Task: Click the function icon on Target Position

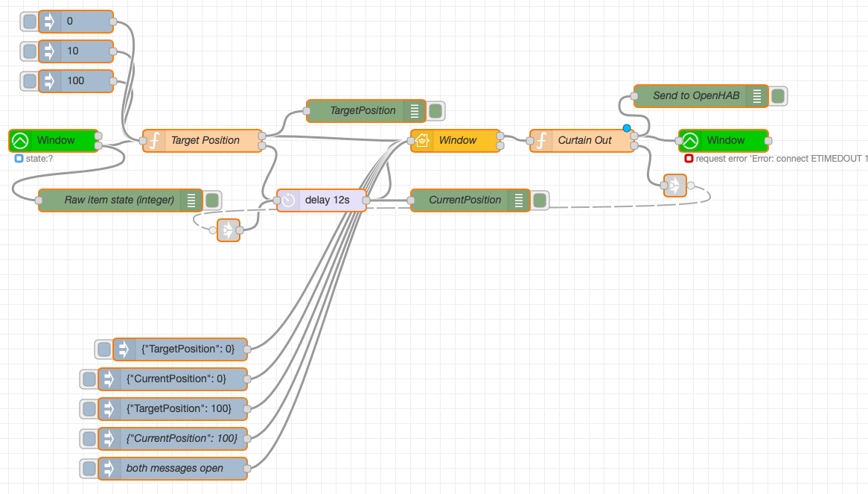Action: click(154, 141)
